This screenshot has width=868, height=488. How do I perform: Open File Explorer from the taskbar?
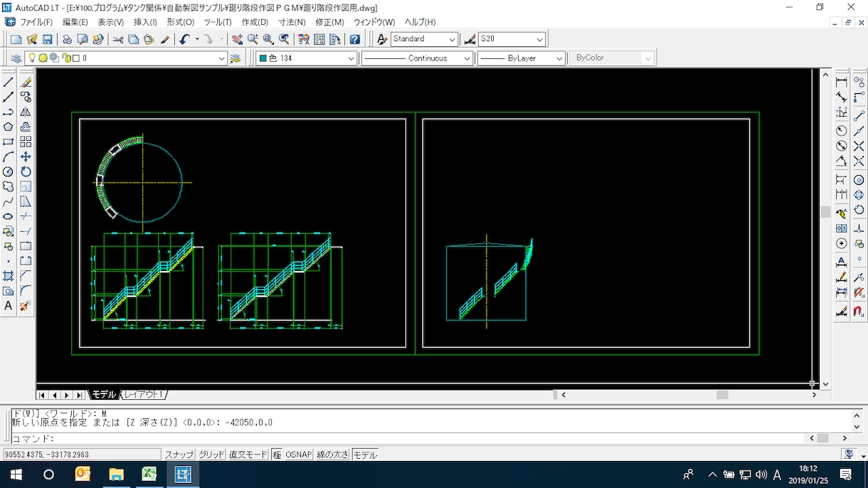pos(116,474)
